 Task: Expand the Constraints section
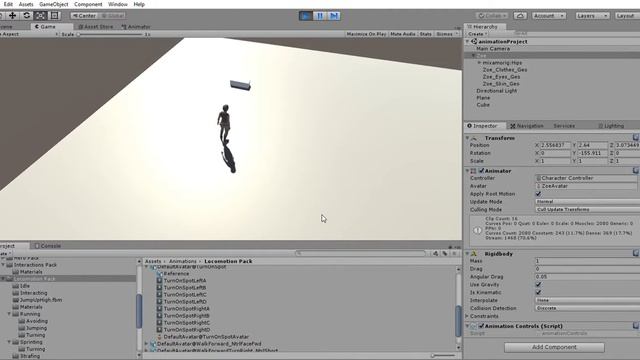(x=468, y=316)
